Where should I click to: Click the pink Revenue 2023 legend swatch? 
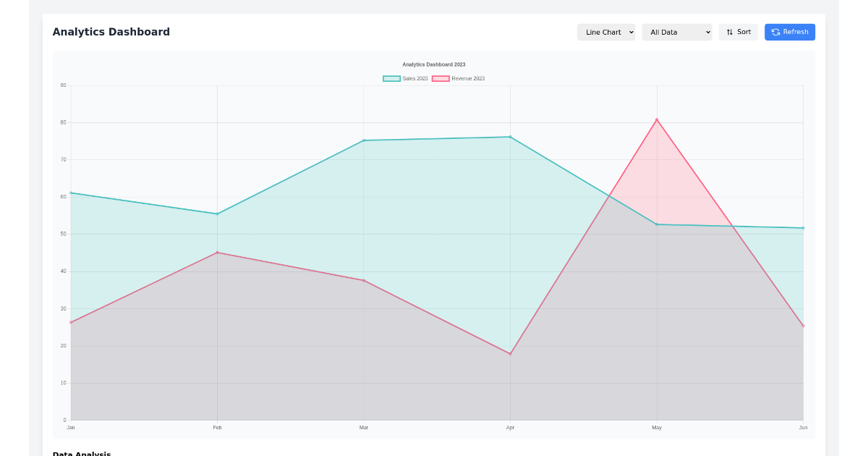pyautogui.click(x=441, y=78)
